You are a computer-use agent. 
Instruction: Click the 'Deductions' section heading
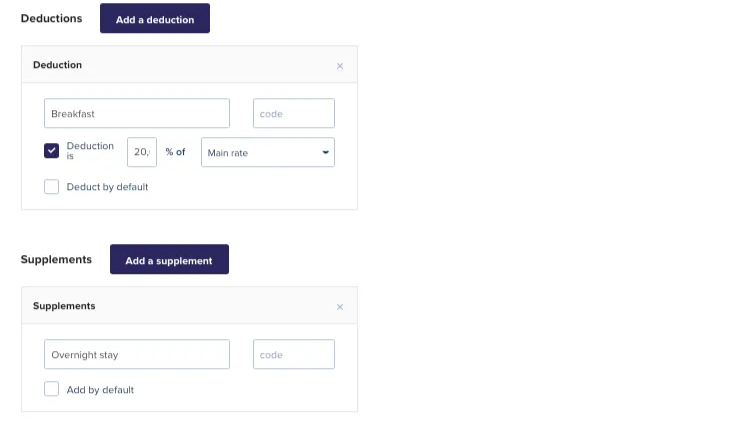(52, 18)
